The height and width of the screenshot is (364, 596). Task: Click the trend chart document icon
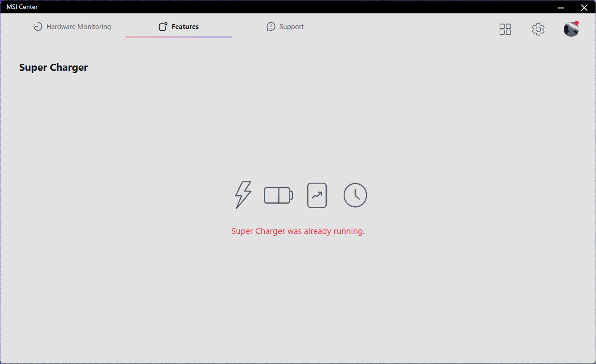317,195
